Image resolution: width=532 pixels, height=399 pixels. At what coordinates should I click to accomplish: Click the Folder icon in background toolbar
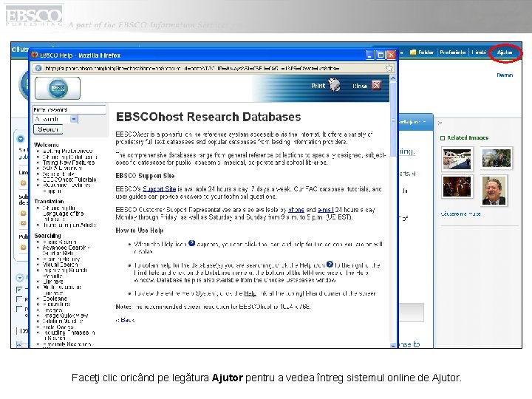(x=413, y=52)
